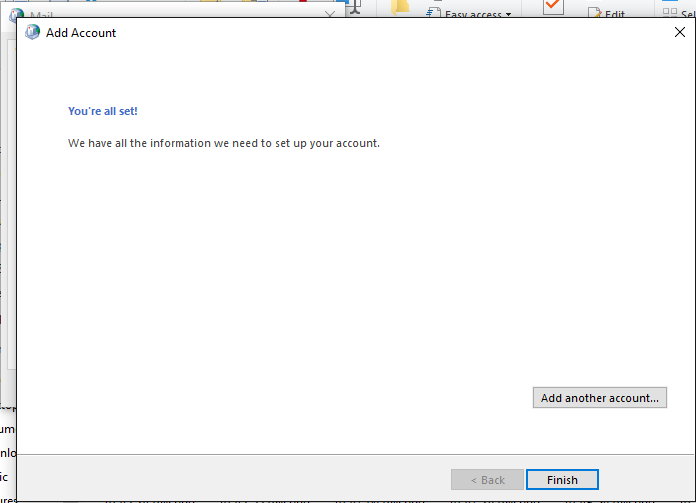Close the background Mail window
The height and width of the screenshot is (503, 696).
click(330, 15)
